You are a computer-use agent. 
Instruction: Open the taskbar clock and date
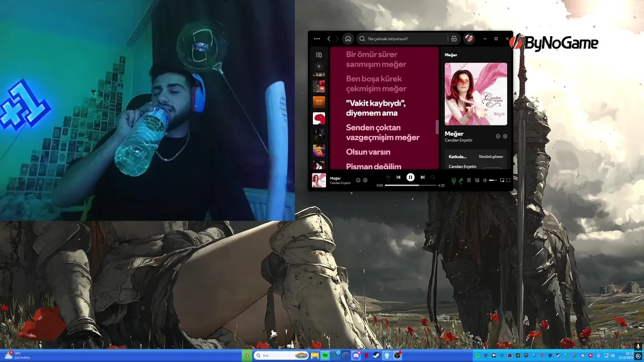click(626, 355)
